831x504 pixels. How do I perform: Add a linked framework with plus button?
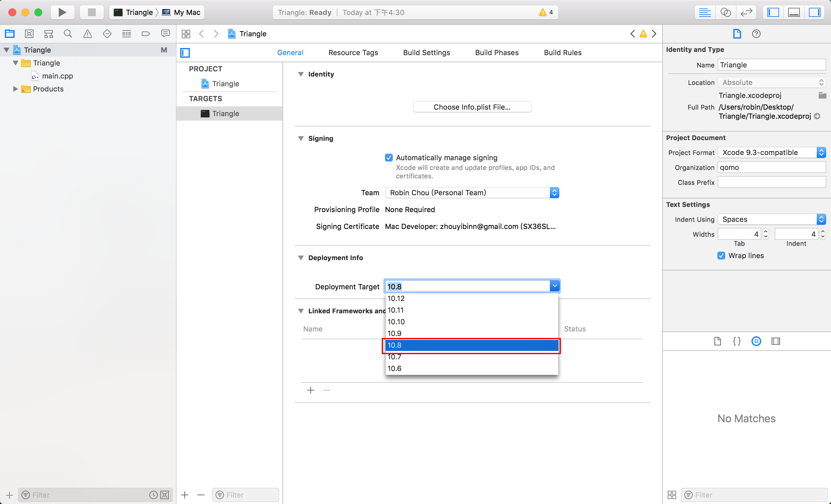coord(311,390)
